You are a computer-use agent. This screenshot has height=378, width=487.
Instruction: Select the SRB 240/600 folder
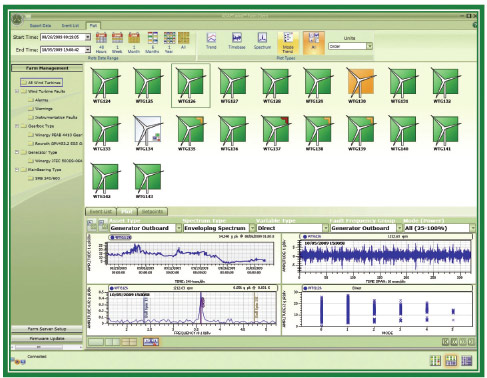click(44, 178)
